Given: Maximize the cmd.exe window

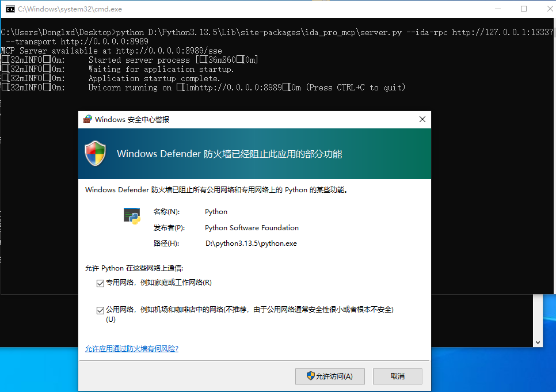Looking at the screenshot, I should pyautogui.click(x=524, y=9).
